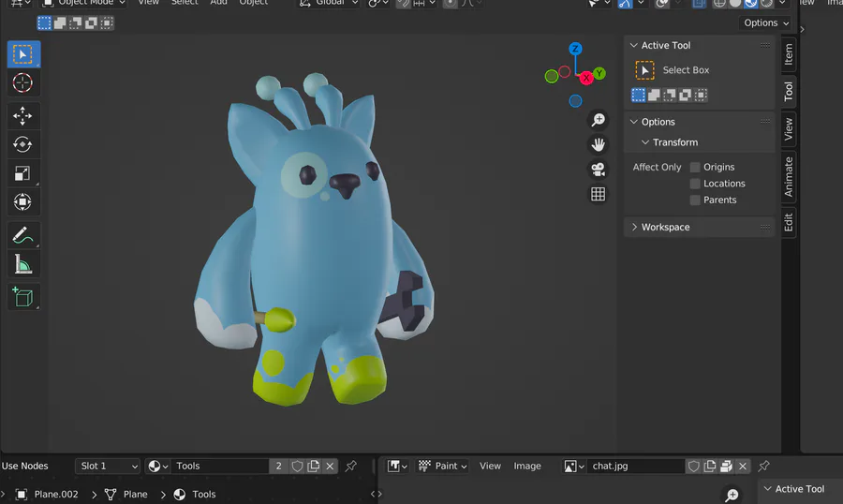Switch to the Item sidebar tab

pos(789,54)
